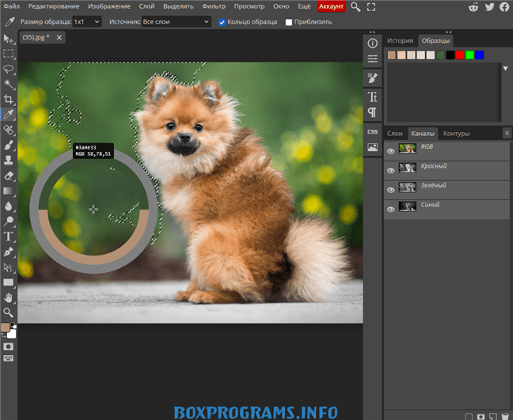This screenshot has width=513, height=420.
Task: Hide the RGB channel
Action: (x=390, y=151)
